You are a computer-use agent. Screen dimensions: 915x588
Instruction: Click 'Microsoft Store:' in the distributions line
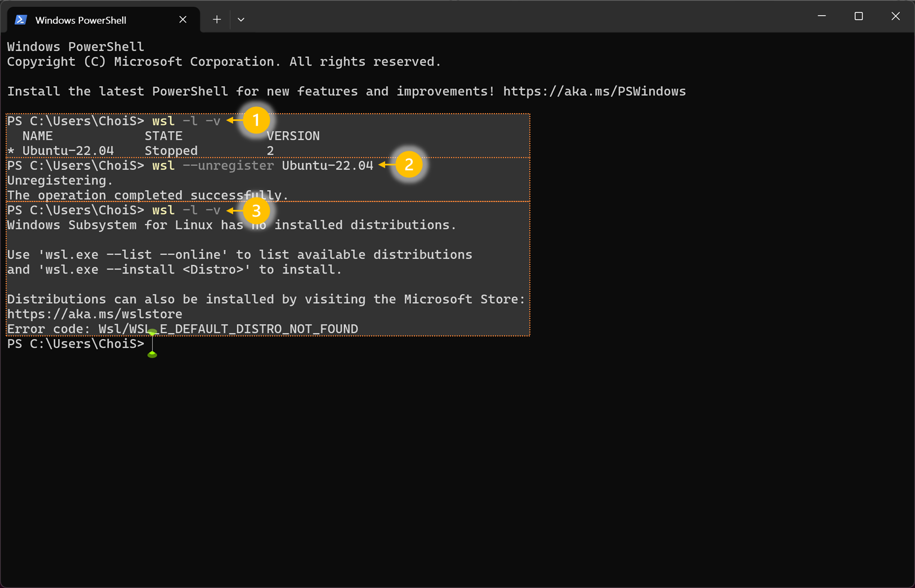(x=465, y=299)
